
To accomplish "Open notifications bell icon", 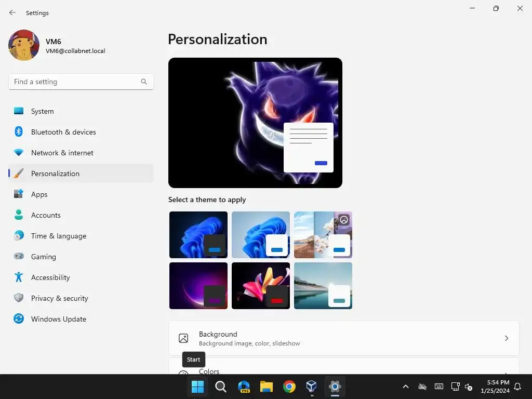I will click(x=518, y=387).
